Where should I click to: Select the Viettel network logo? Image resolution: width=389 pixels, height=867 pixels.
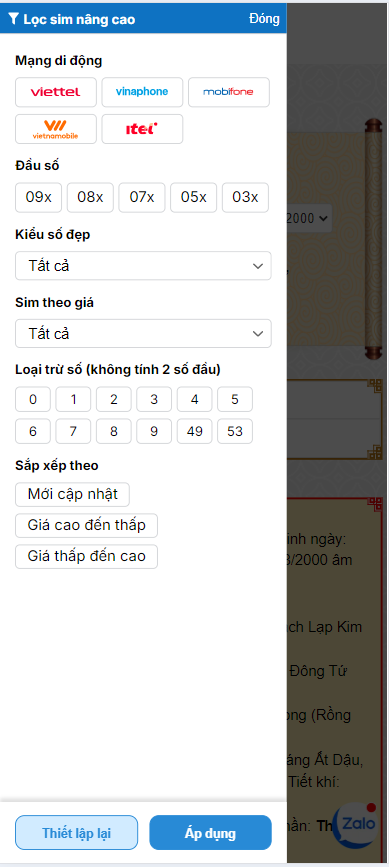[x=56, y=92]
